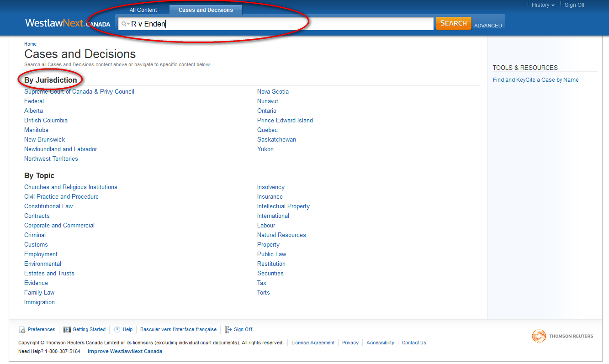The height and width of the screenshot is (364, 609).
Task: Open the Getting Started video icon
Action: pyautogui.click(x=67, y=329)
